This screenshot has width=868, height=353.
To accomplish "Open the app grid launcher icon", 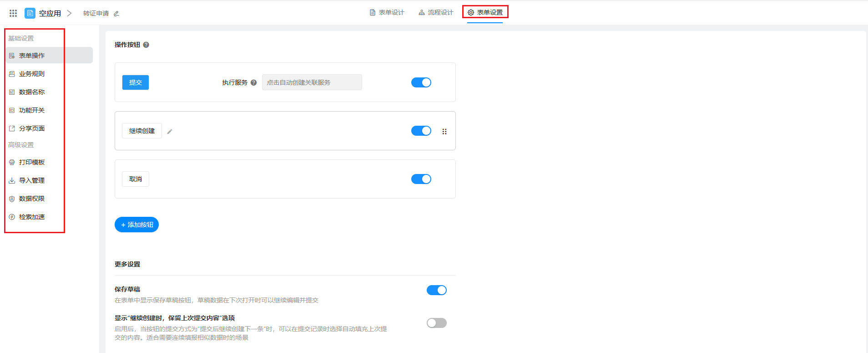I will (x=13, y=13).
